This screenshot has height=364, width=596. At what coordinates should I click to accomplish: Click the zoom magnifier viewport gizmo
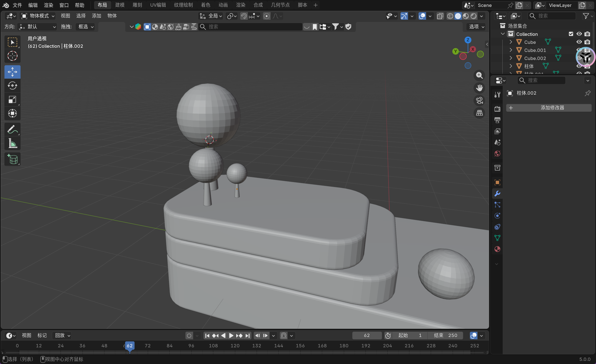coord(479,75)
